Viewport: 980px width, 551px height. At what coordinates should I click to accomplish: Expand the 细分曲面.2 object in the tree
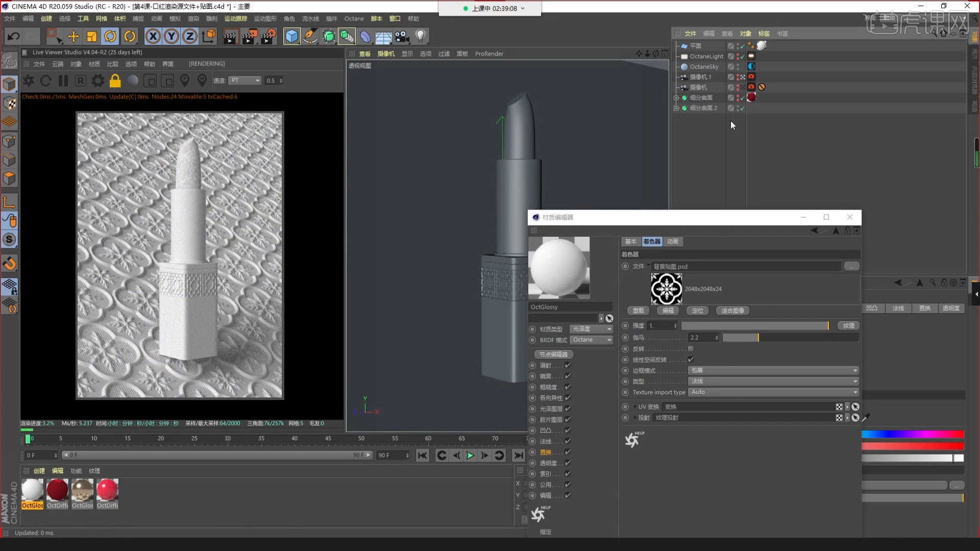(676, 108)
